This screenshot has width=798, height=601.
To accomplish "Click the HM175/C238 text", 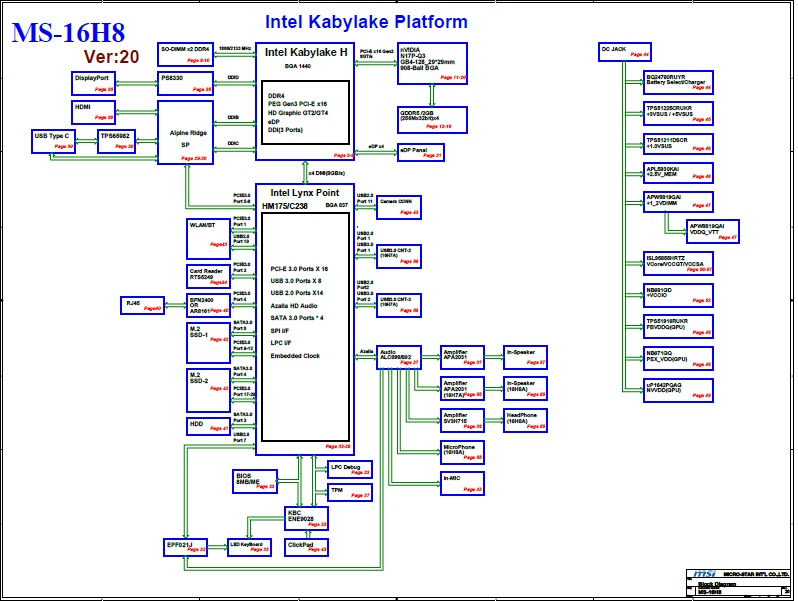I will click(x=284, y=206).
